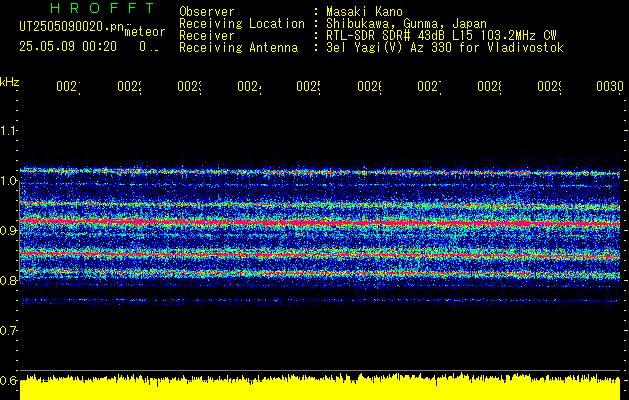Click the observer name Masaki Kano
This screenshot has height=400, width=629.
click(364, 12)
